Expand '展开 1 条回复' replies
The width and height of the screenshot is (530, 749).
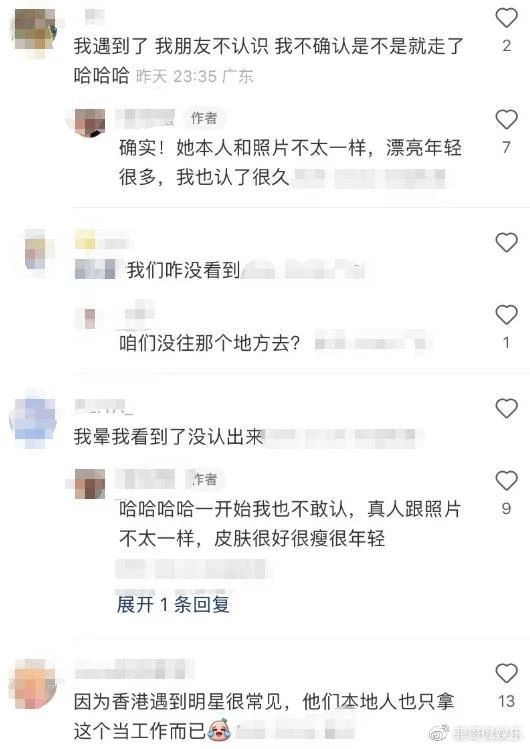click(173, 604)
